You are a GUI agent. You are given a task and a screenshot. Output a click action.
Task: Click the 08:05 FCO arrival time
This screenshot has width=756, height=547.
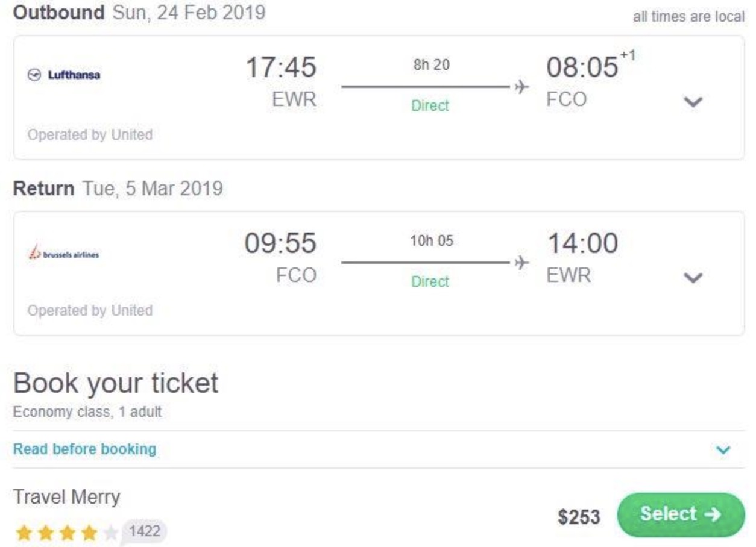pos(582,67)
